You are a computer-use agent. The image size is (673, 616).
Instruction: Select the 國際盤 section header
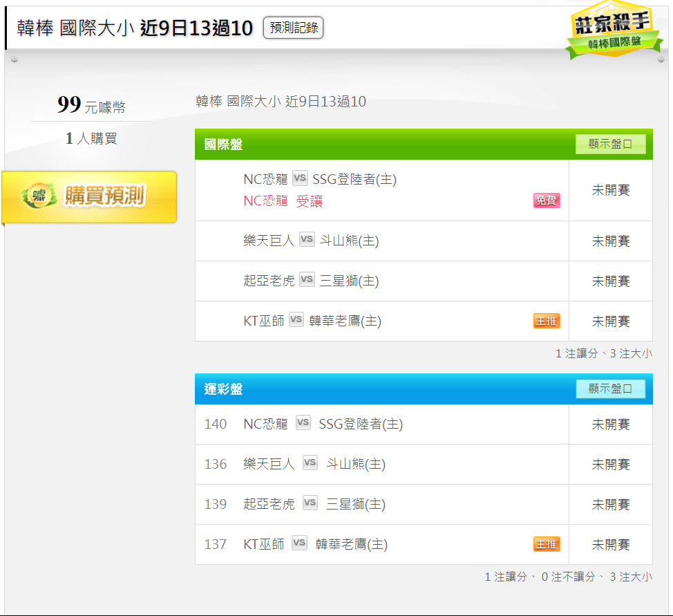click(x=424, y=144)
